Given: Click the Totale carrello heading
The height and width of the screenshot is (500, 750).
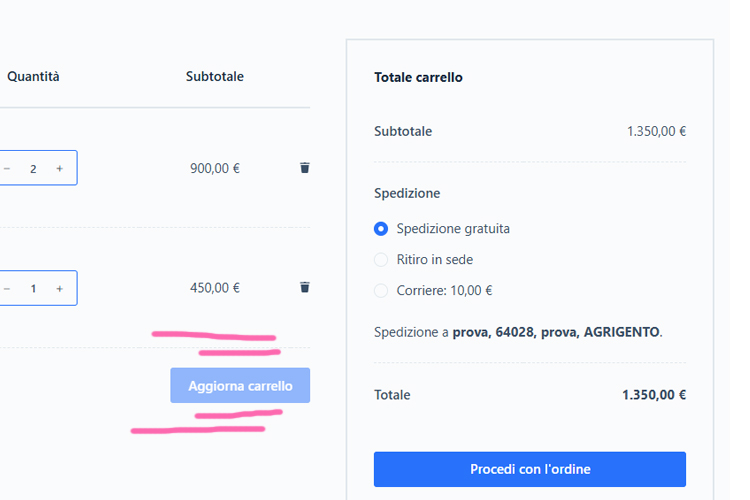Looking at the screenshot, I should click(x=418, y=77).
